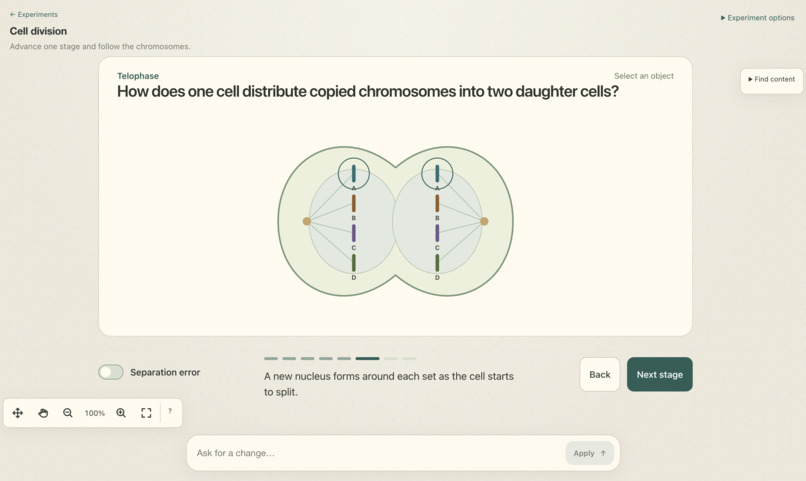The image size is (806, 481).
Task: Toggle the Separation error switch
Action: (x=111, y=372)
